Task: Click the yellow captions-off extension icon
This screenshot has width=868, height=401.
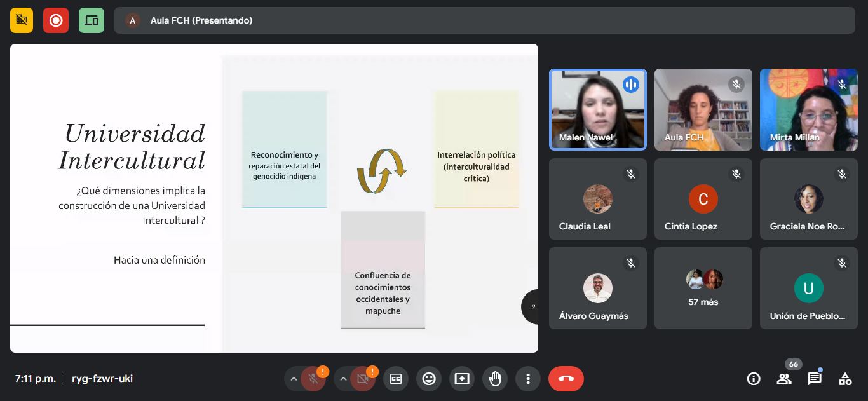Action: [22, 20]
